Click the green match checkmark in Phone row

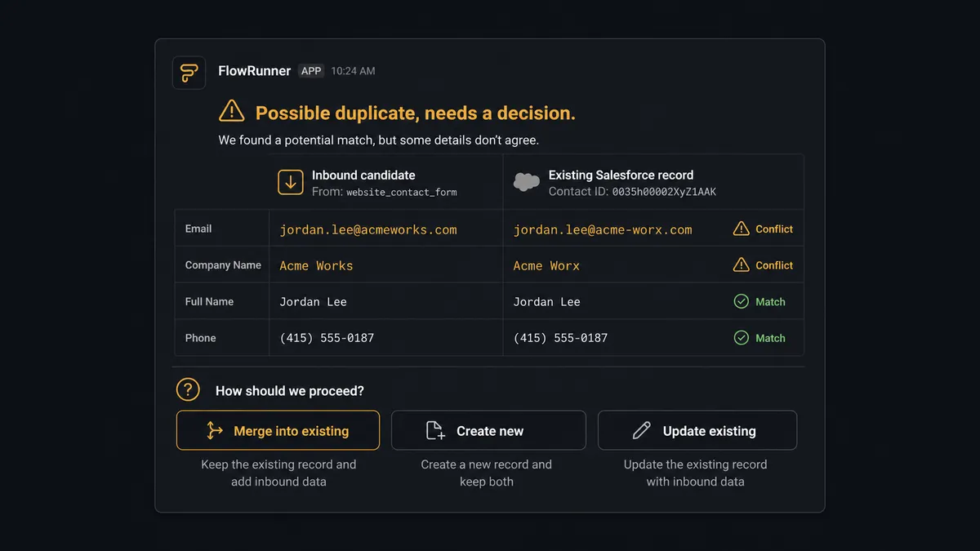[x=741, y=337]
